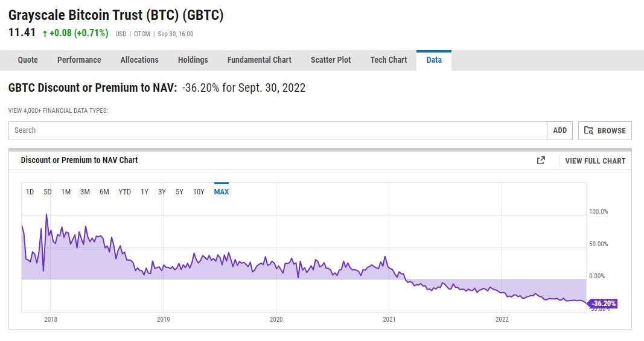Click the 50.00% y-axis label

pyautogui.click(x=598, y=244)
